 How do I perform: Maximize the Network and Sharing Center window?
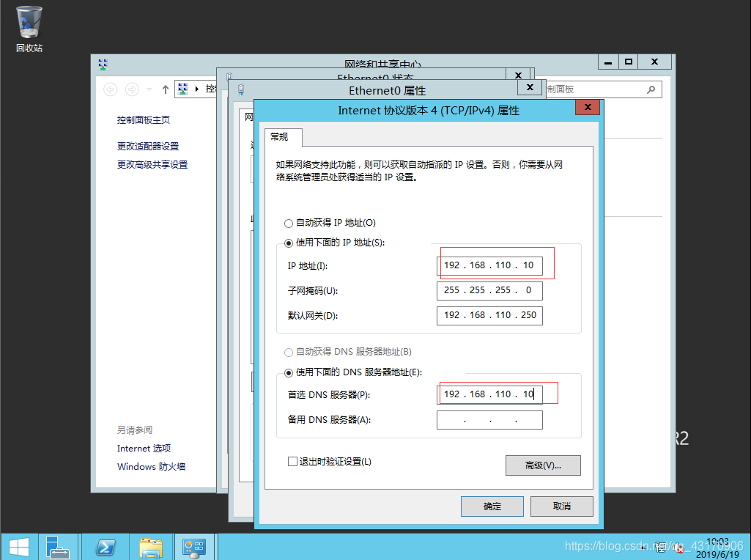tap(629, 62)
